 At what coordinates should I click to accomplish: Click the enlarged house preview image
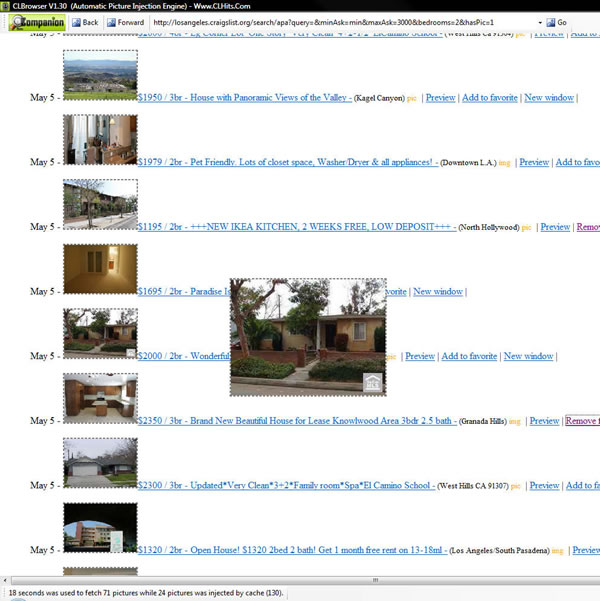(x=308, y=337)
